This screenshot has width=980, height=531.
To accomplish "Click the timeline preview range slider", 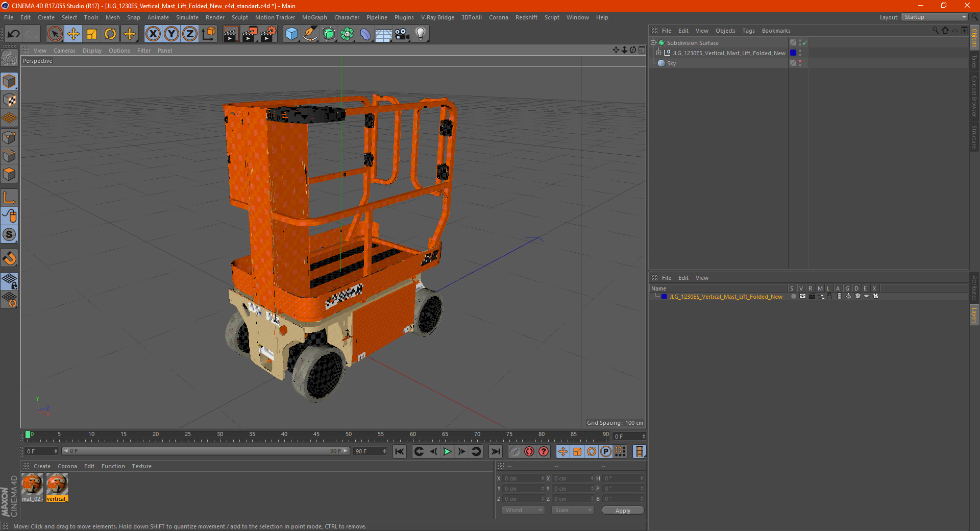I will (x=206, y=451).
